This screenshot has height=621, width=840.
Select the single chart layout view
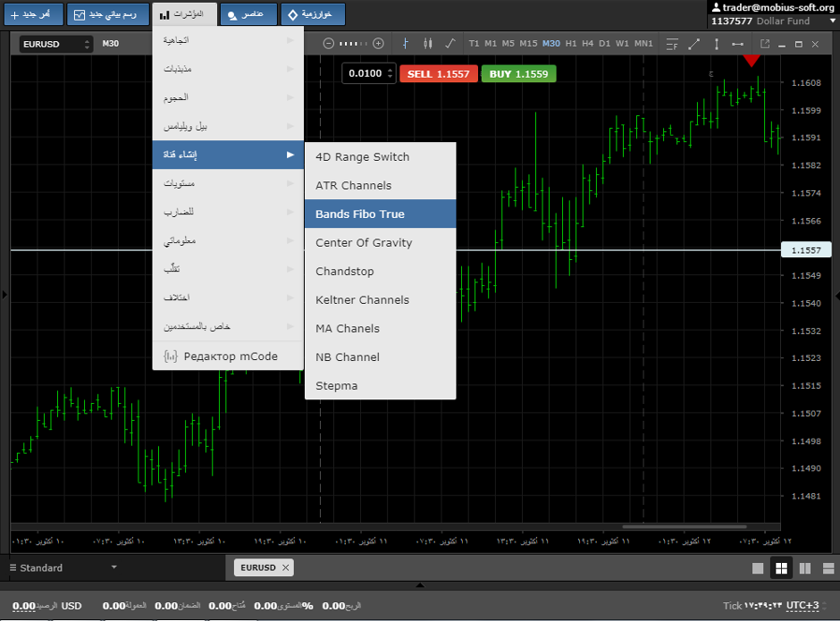(x=758, y=568)
